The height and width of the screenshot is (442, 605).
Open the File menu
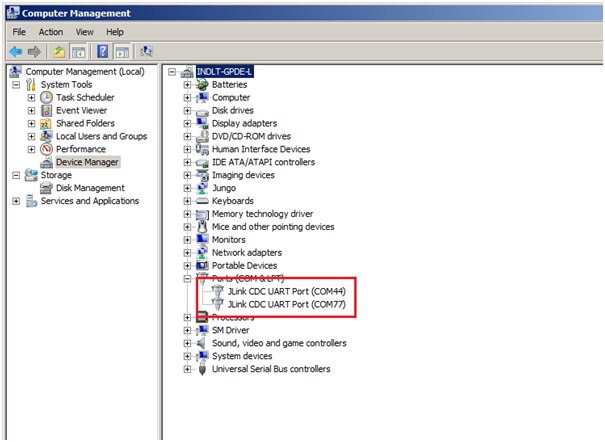coord(19,32)
